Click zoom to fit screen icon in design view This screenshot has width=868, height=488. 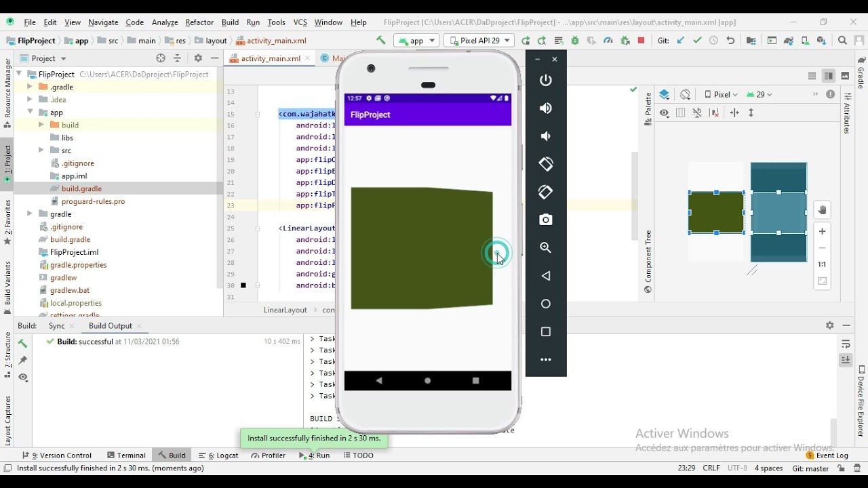[822, 281]
